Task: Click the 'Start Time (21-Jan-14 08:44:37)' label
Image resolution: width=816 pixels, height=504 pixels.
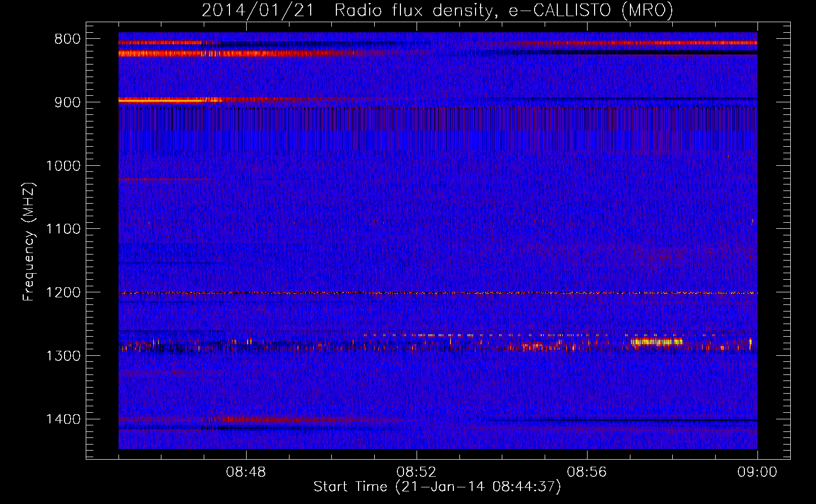Action: pyautogui.click(x=437, y=487)
